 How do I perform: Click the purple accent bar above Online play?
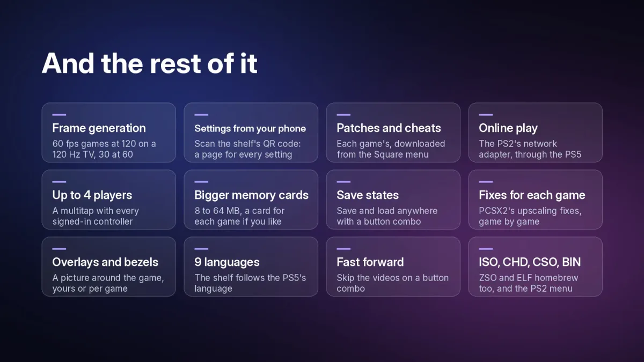[486, 115]
